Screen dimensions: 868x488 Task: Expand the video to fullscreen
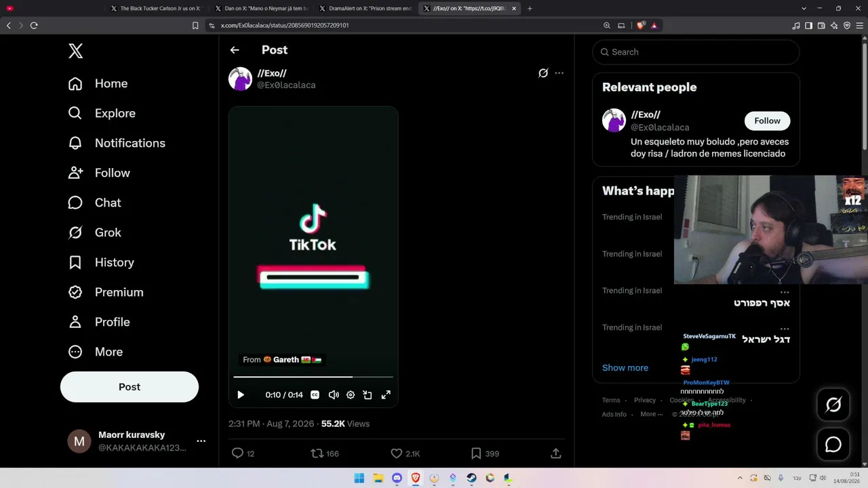coord(386,394)
